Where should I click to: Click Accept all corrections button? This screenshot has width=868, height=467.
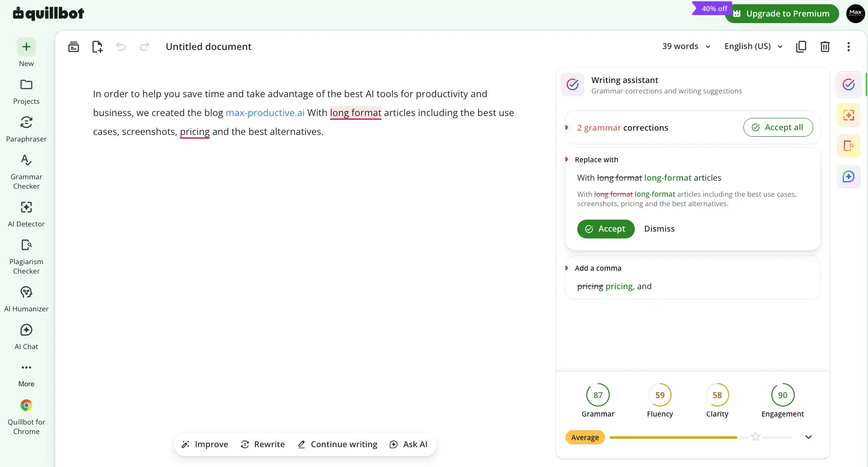click(778, 127)
